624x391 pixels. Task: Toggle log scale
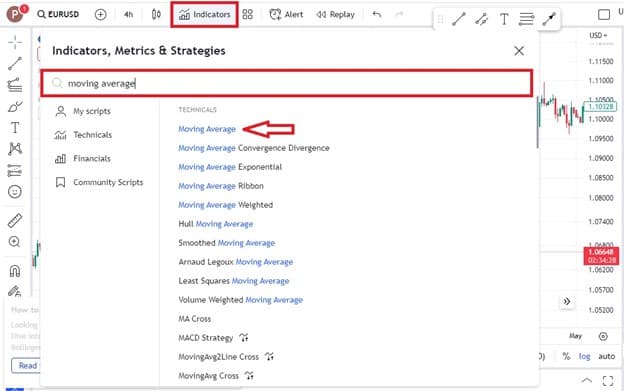click(x=584, y=356)
